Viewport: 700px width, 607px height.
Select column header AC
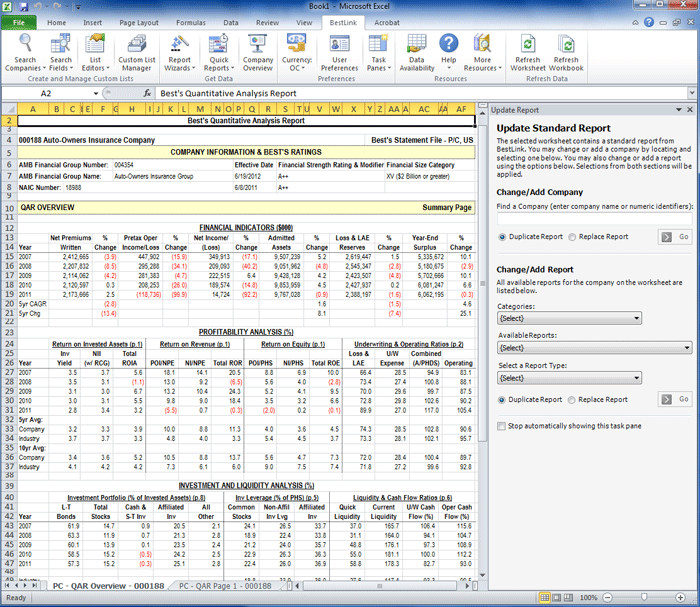click(x=424, y=109)
